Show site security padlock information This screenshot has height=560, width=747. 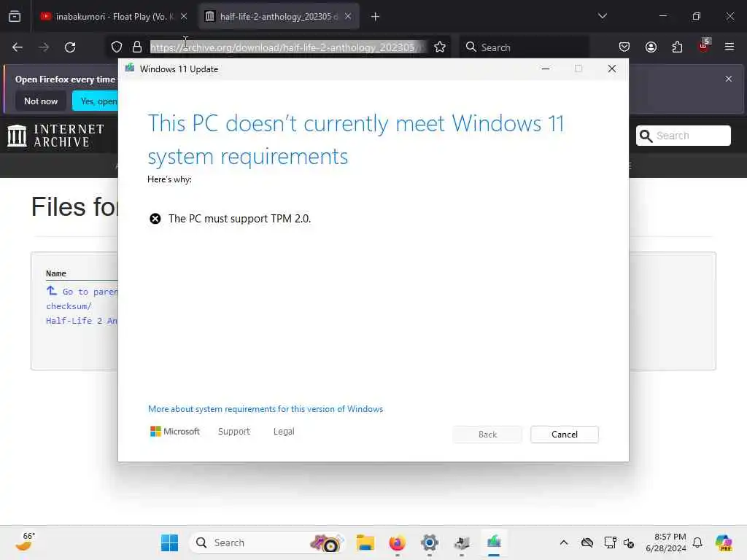(x=137, y=47)
